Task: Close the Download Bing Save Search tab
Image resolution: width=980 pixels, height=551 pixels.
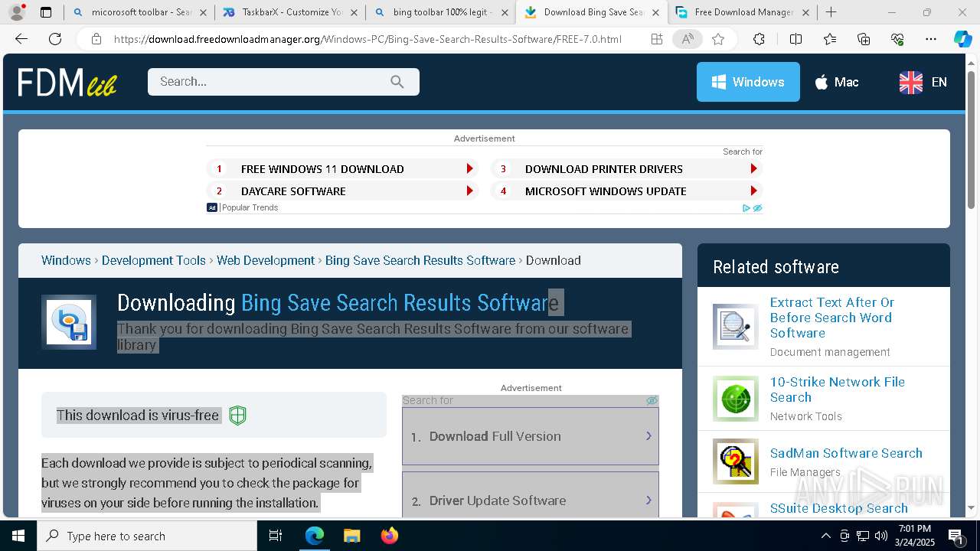Action: pyautogui.click(x=655, y=12)
